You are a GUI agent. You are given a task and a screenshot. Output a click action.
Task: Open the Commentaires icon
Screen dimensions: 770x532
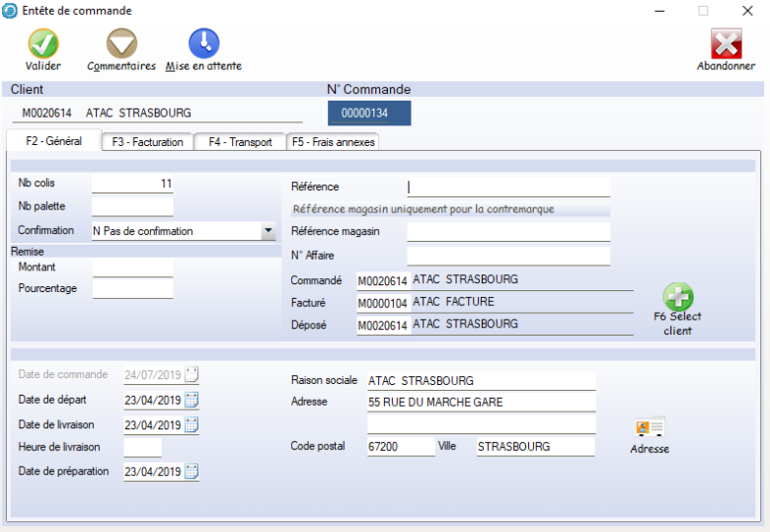[x=121, y=43]
